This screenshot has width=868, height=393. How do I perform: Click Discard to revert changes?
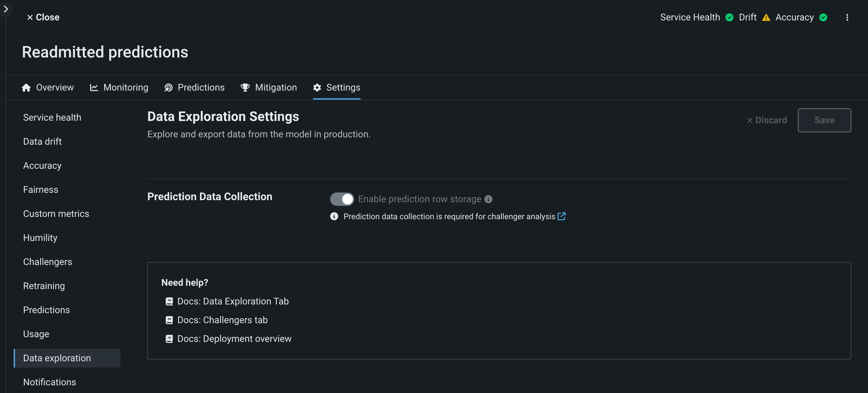(x=767, y=120)
